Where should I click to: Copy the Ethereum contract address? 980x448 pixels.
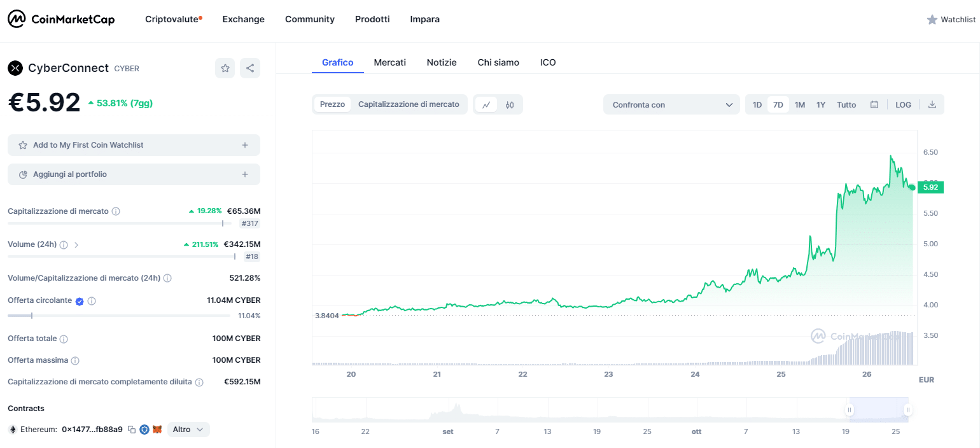pyautogui.click(x=132, y=430)
